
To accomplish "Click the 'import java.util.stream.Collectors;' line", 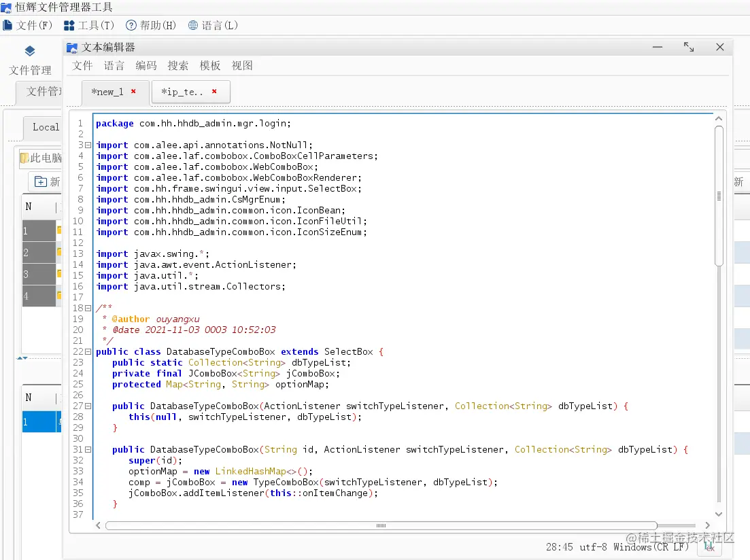I will tap(190, 286).
